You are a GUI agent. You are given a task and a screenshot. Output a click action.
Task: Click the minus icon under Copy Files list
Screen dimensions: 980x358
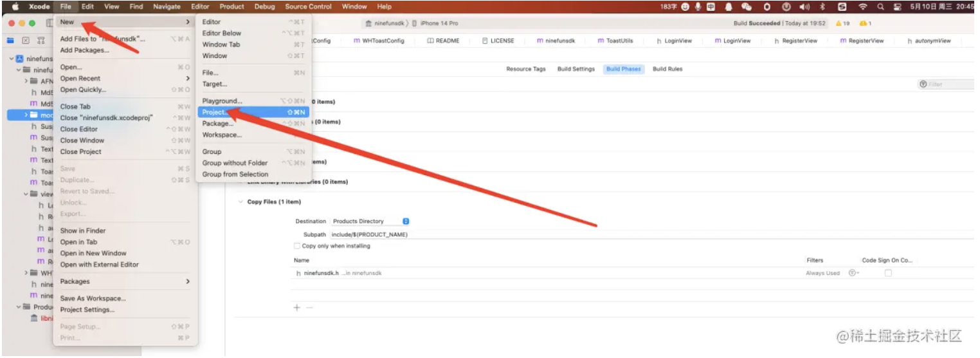tap(309, 308)
